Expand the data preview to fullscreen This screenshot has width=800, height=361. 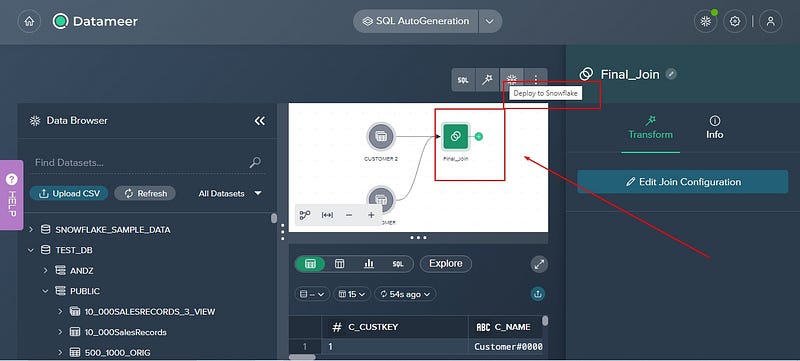click(x=539, y=264)
